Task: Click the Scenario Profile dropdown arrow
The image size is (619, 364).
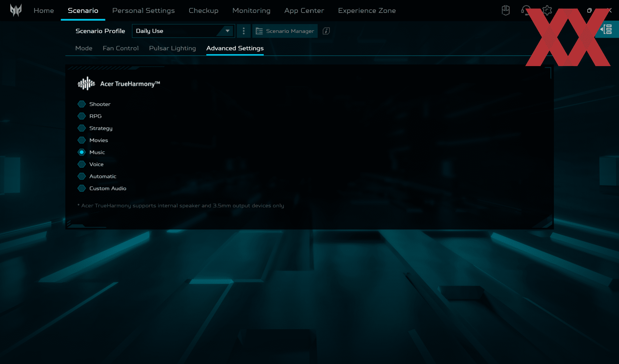Action: click(x=228, y=31)
